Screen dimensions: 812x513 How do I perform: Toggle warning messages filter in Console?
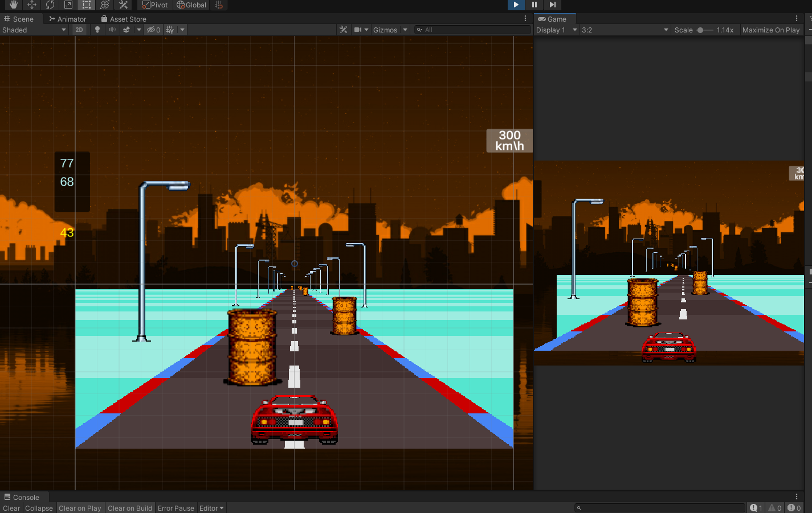point(775,508)
